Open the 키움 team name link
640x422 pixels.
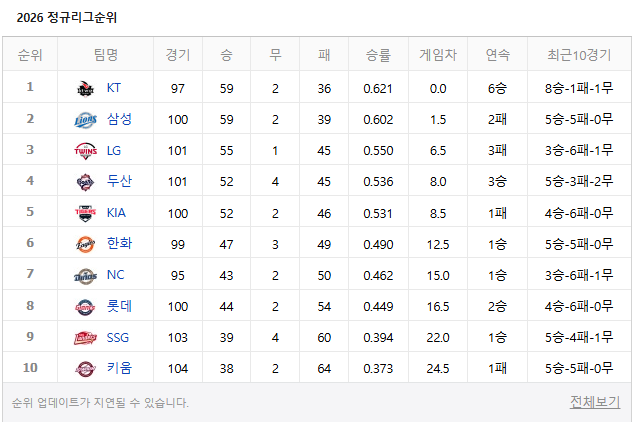[119, 368]
